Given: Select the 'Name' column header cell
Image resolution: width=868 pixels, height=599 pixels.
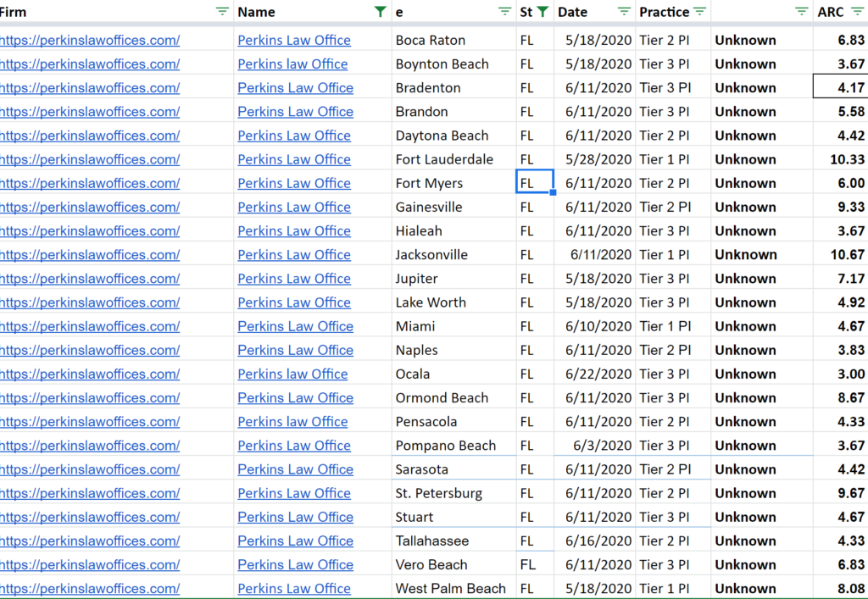Looking at the screenshot, I should tap(313, 12).
